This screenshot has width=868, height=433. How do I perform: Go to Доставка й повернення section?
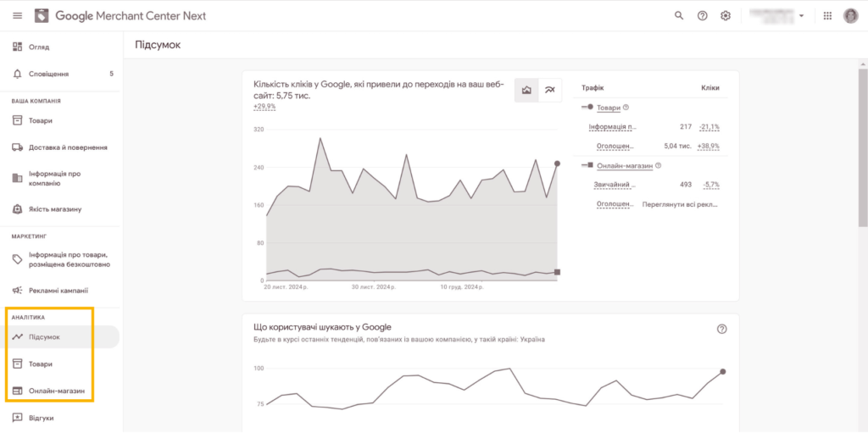pyautogui.click(x=61, y=147)
